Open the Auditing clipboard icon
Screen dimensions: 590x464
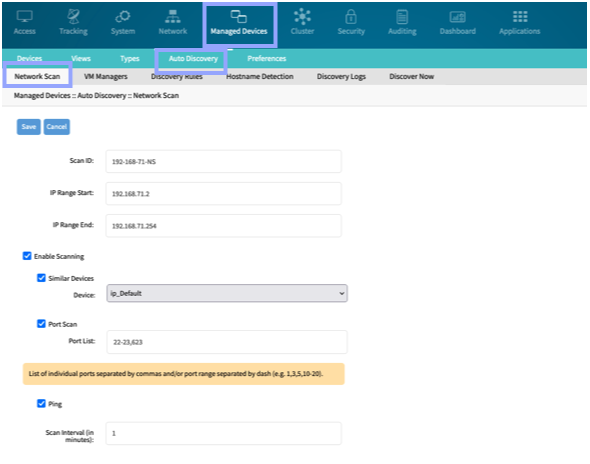click(x=402, y=17)
